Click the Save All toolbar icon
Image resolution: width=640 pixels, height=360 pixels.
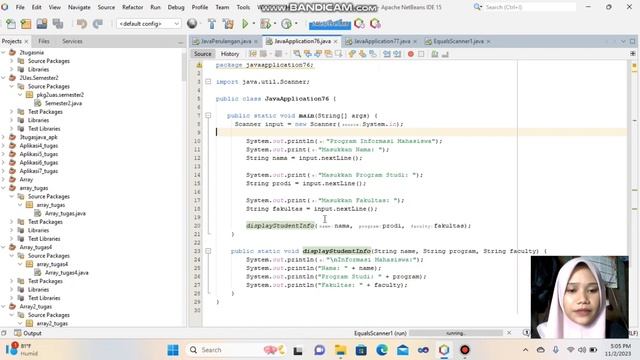(x=58, y=24)
